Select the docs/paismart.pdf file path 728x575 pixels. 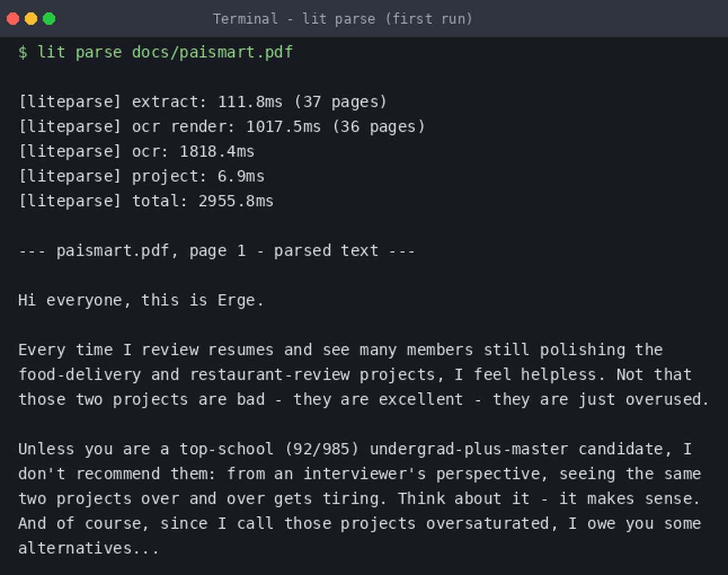(212, 52)
